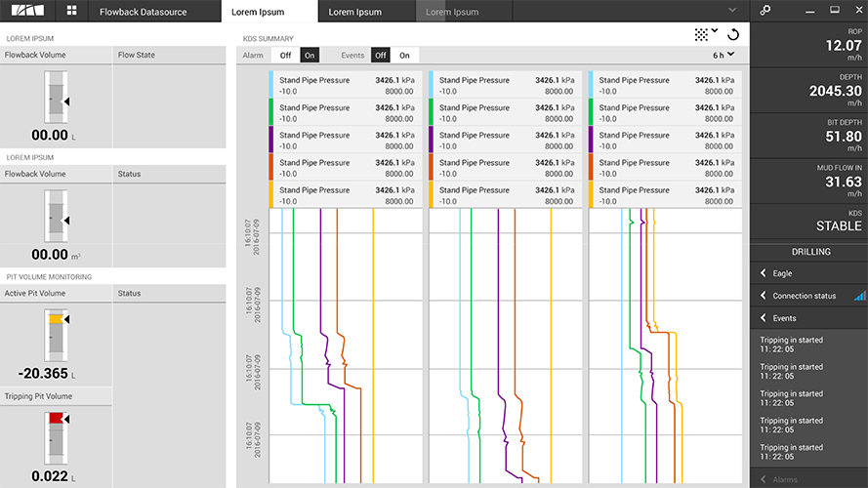Select the second Lorem Ipsum tab

[x=355, y=12]
